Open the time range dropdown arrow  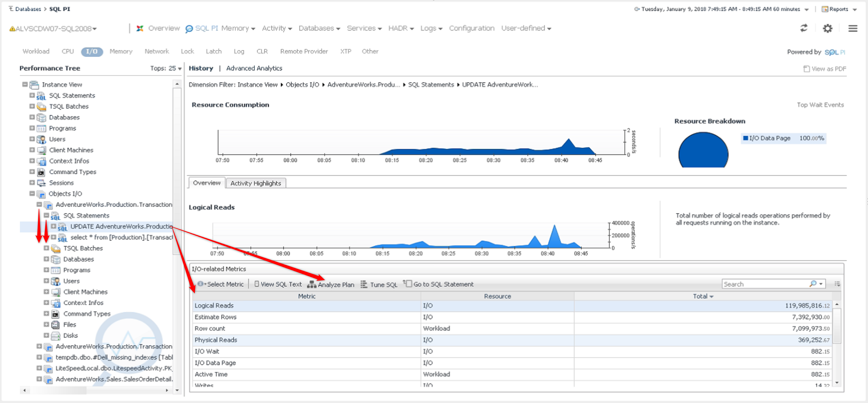pos(806,10)
